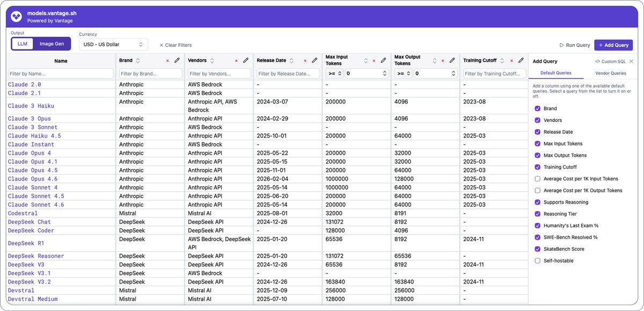Viewport: 644px width, 311px height.
Task: Enable the Self-hostable query checkbox
Action: point(537,261)
